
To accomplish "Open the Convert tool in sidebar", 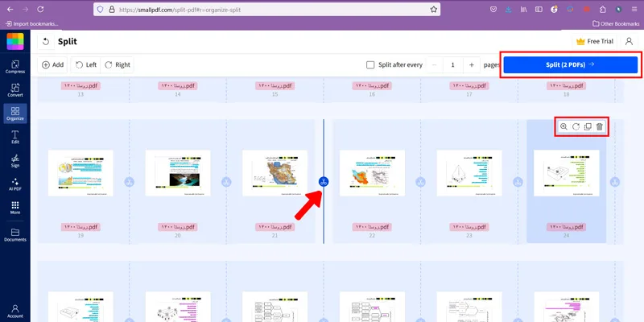I will [x=15, y=90].
